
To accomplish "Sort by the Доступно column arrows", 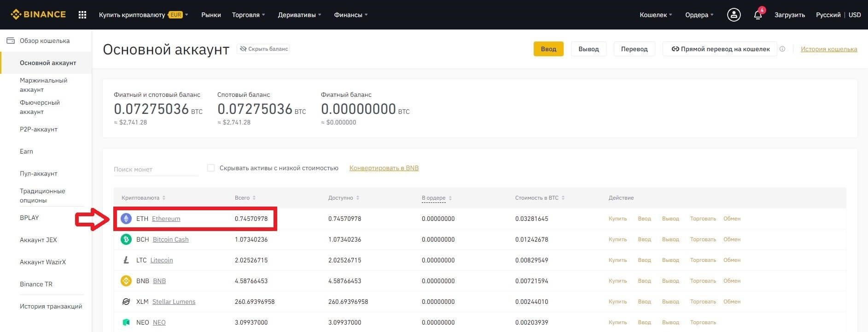I will (358, 198).
